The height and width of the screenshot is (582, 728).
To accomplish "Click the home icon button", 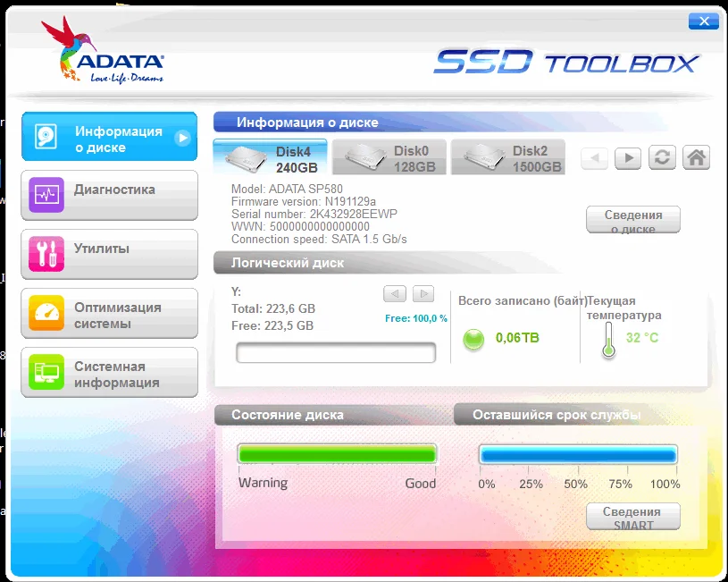I will (x=696, y=157).
